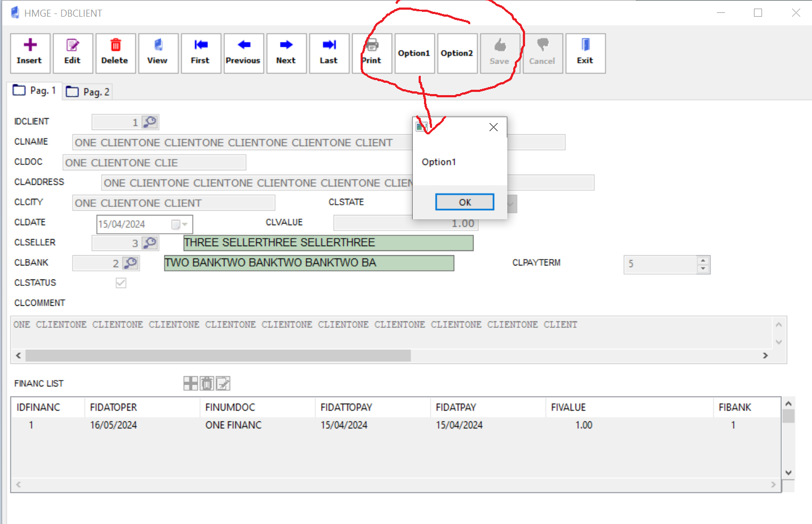Select the Pag. 1 tab
This screenshot has width=812, height=524.
[x=35, y=90]
